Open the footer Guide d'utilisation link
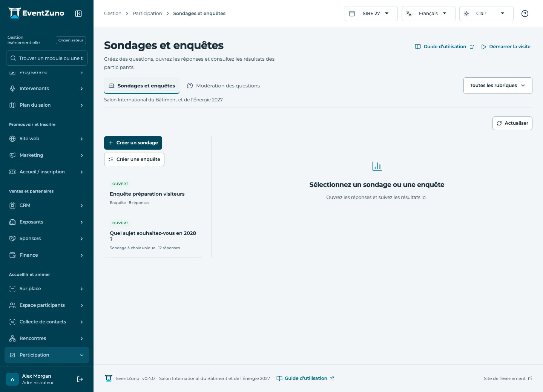The height and width of the screenshot is (392, 543). click(305, 378)
